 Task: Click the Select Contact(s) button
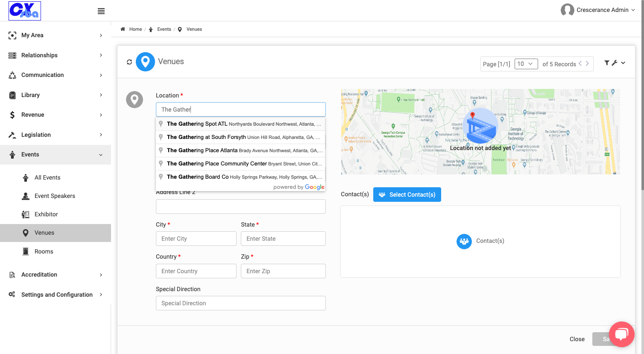point(407,195)
